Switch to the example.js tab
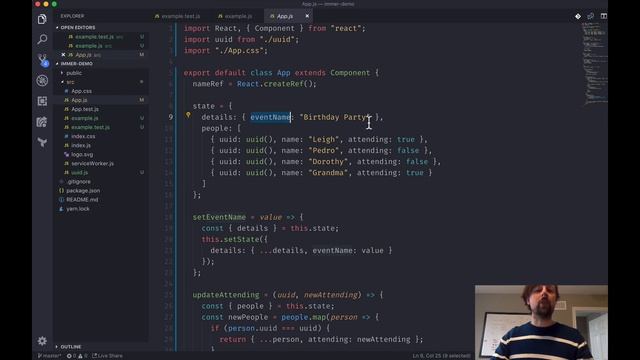This screenshot has width=640, height=360. tap(235, 16)
